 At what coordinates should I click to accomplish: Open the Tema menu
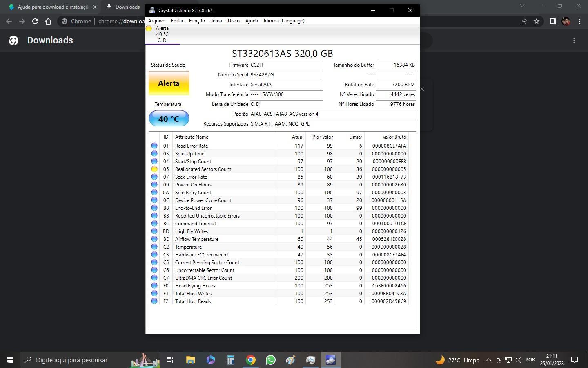click(216, 21)
